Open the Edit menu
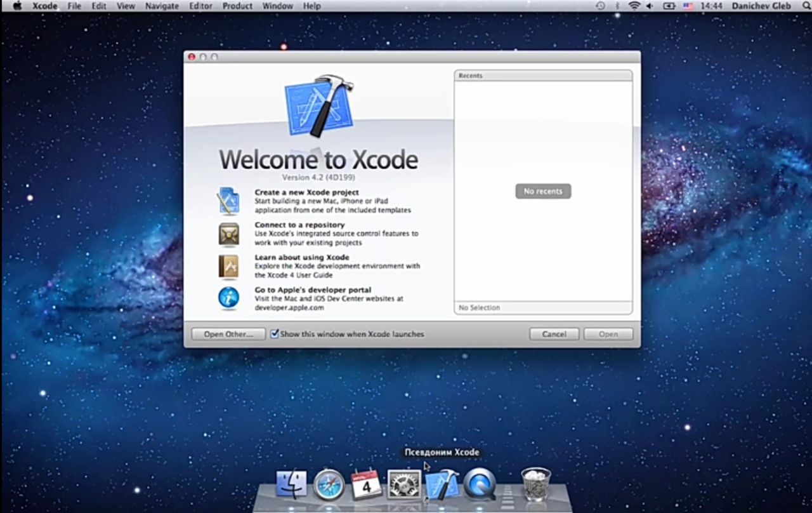 tap(98, 6)
